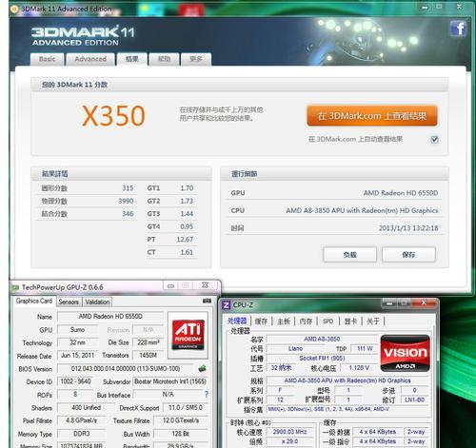
Task: Open the 帮助 tab in 3DMark
Action: pyautogui.click(x=164, y=59)
